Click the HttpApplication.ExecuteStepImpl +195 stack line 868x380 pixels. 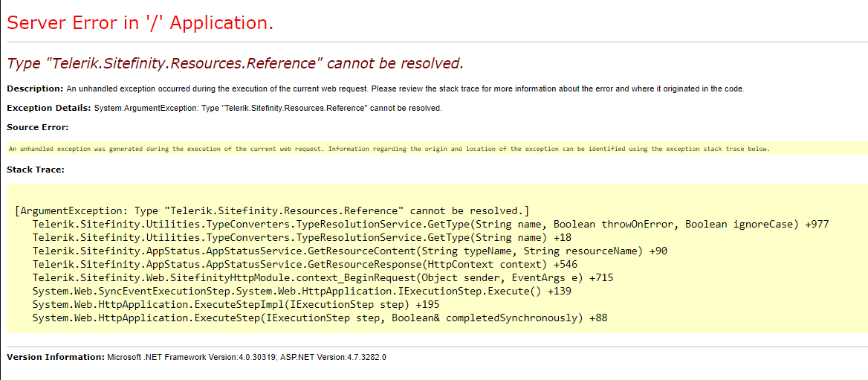coord(236,305)
